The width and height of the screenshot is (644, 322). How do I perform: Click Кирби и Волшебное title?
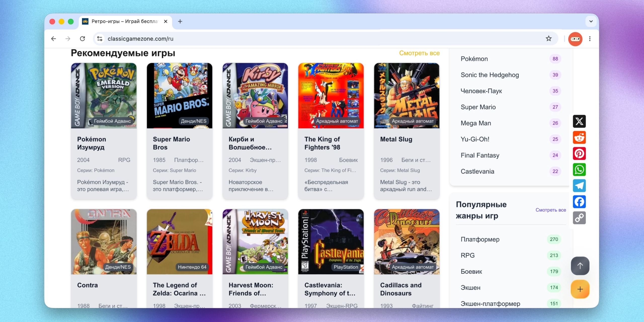pos(250,143)
